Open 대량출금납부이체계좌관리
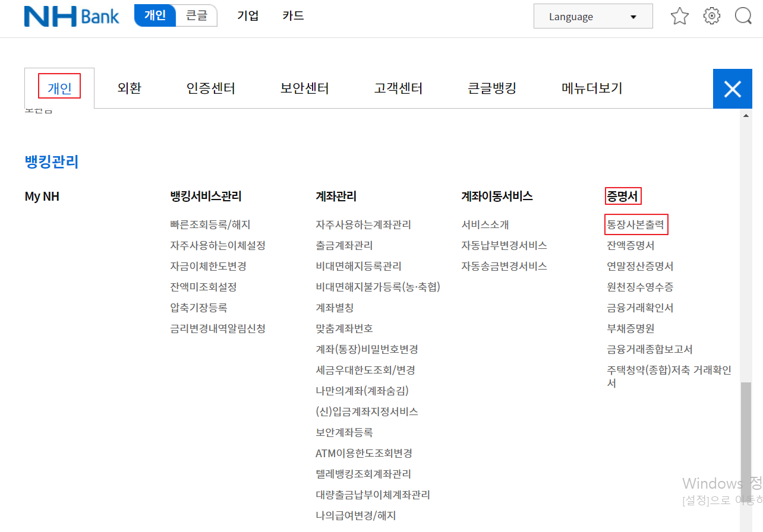763x532 pixels. [373, 495]
